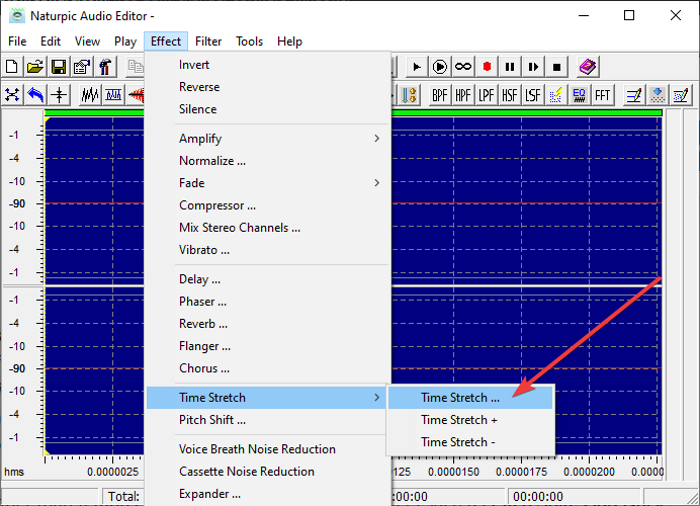Screen dimensions: 700x506
Task: Select Time Stretch - option
Action: click(x=471, y=442)
